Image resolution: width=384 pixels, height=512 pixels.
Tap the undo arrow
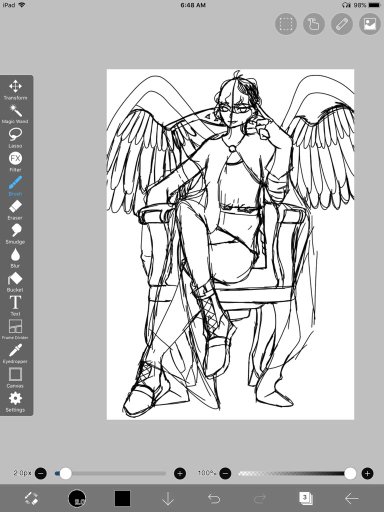coord(214,499)
